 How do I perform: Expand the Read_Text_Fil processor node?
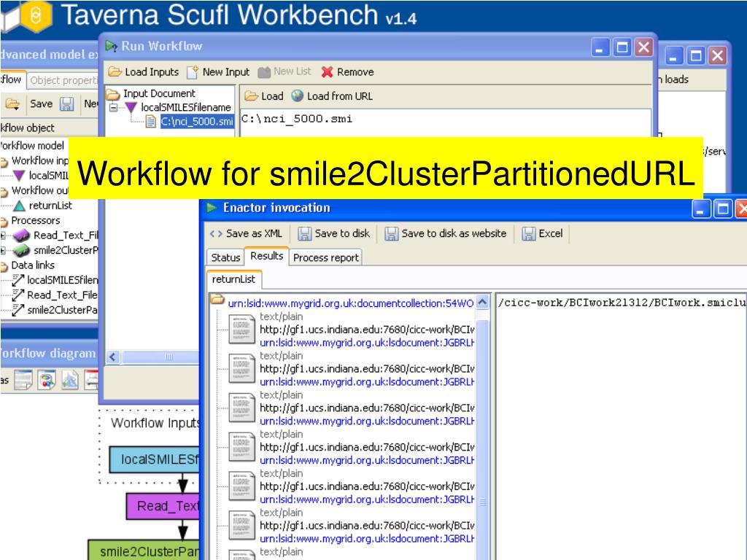coord(3,236)
